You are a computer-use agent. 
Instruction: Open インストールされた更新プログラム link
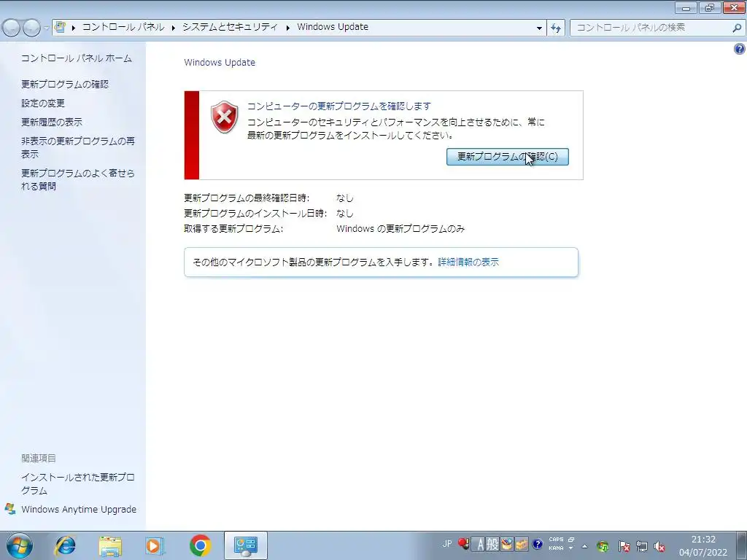pyautogui.click(x=77, y=484)
